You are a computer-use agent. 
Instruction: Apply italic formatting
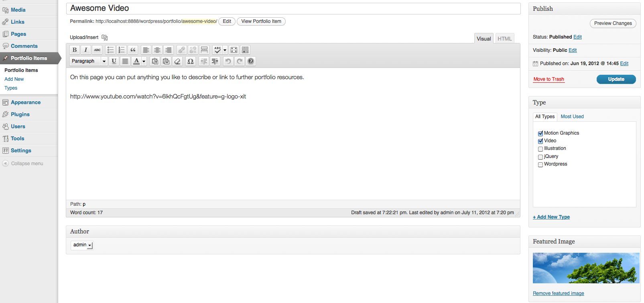86,50
